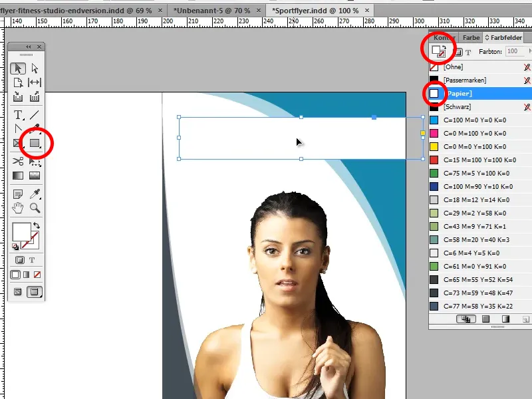Select the Gradient Feather tool
This screenshot has height=399, width=532.
(x=35, y=176)
